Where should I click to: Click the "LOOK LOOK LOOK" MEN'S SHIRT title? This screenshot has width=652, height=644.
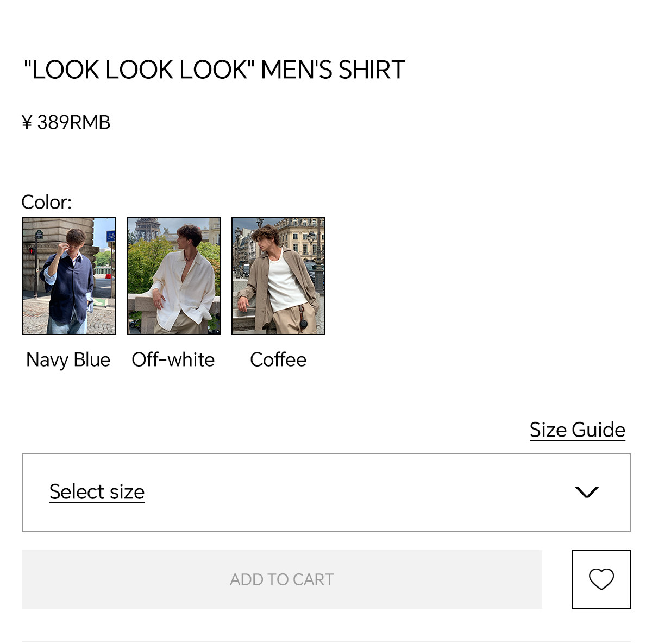[x=214, y=70]
